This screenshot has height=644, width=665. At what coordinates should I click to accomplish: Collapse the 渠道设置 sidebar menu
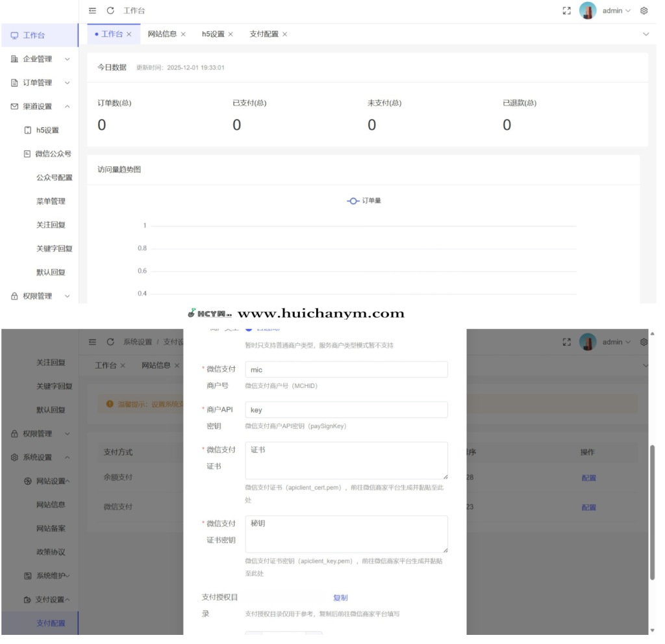pos(39,107)
